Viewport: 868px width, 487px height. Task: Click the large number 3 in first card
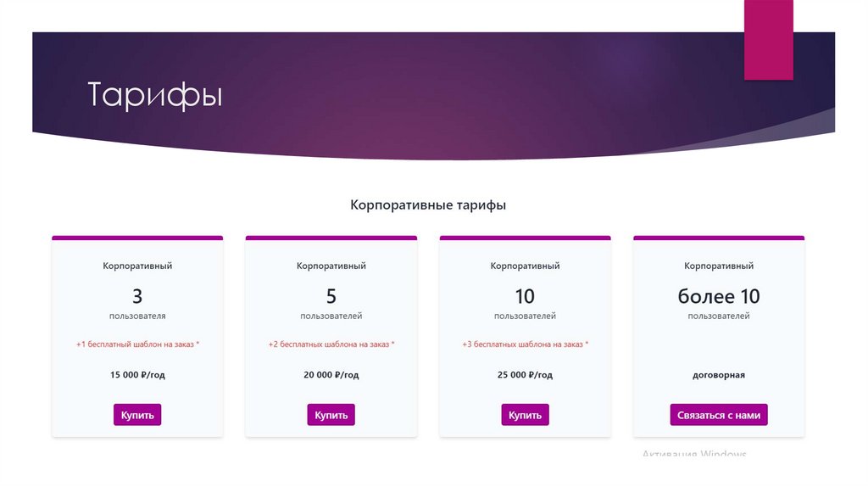137,296
